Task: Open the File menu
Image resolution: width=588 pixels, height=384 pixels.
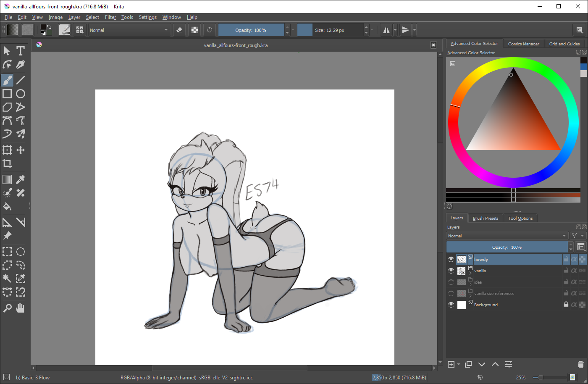Action: [8, 17]
